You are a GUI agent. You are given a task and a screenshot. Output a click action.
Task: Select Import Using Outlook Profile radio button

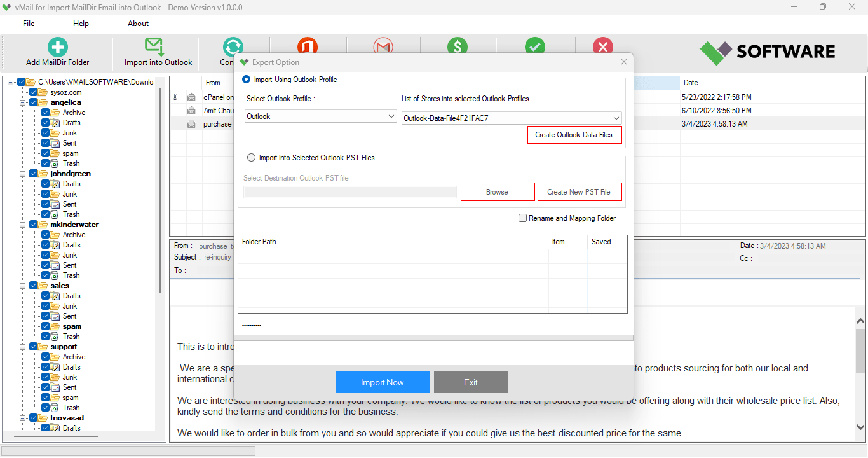point(247,80)
